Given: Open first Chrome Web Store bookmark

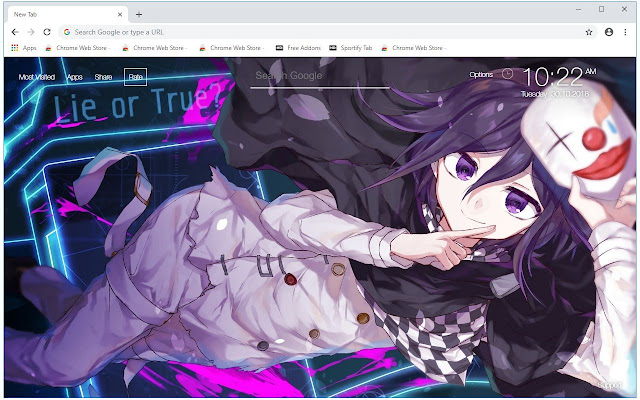Looking at the screenshot, I should click(78, 48).
